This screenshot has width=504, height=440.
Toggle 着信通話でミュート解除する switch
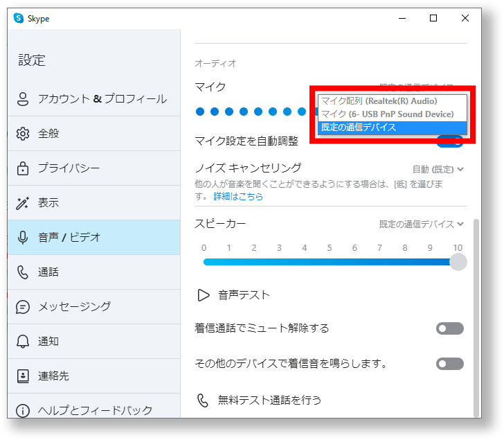click(x=450, y=328)
